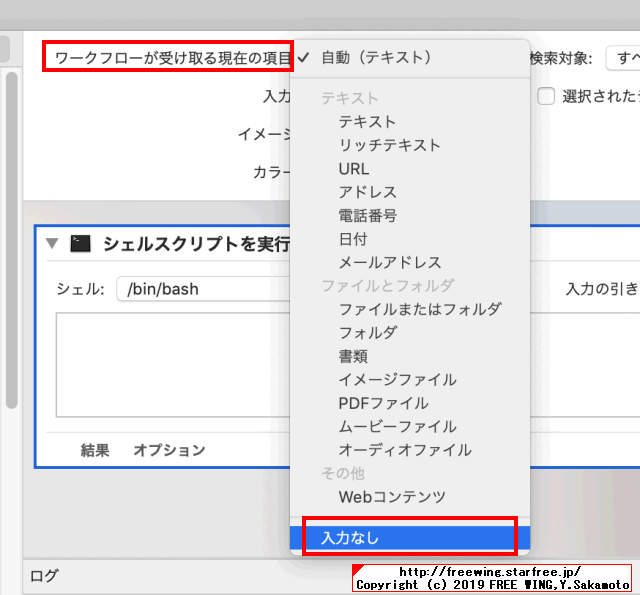Choose 'フォルダ' from the menu
640x595 pixels.
point(410,333)
